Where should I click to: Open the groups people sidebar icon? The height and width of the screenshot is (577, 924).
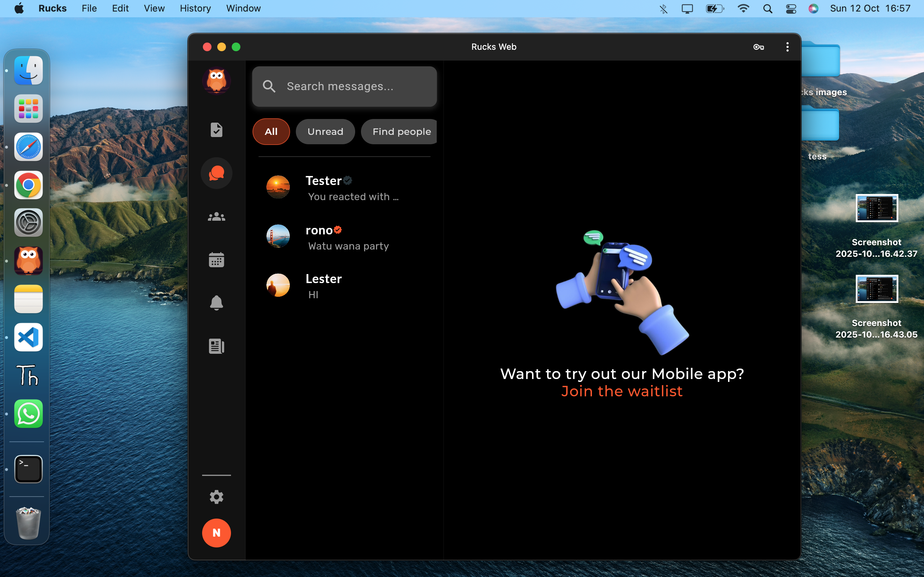216,217
